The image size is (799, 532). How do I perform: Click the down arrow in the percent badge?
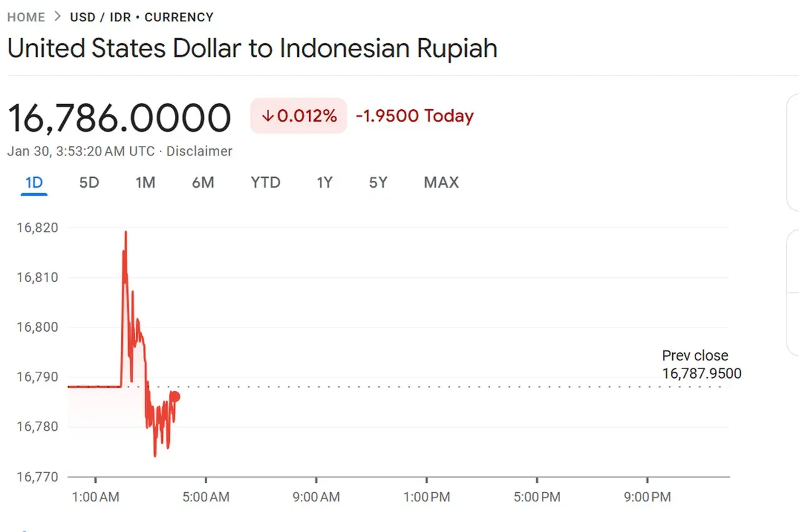tap(268, 116)
